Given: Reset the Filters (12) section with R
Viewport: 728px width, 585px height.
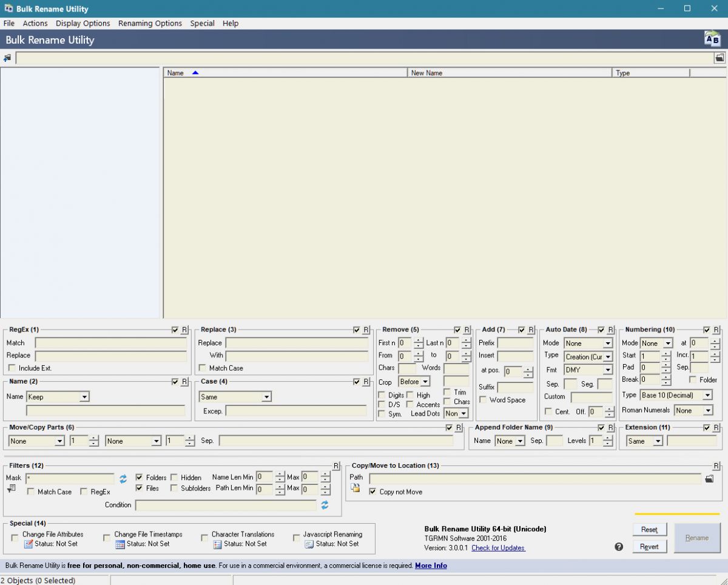Looking at the screenshot, I should (336, 465).
